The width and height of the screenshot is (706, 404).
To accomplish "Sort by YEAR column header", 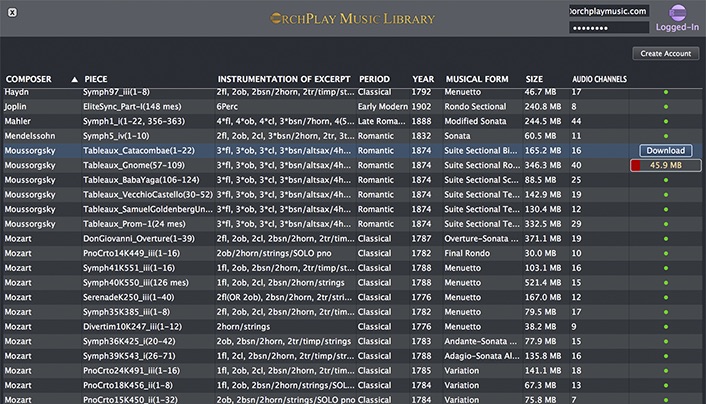I will pyautogui.click(x=423, y=79).
